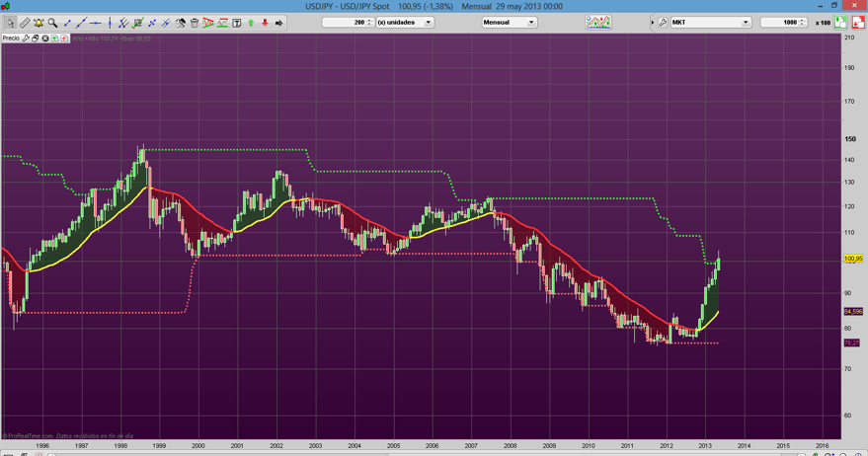
Task: Click the 84,596 moving average value label
Action: tap(853, 312)
